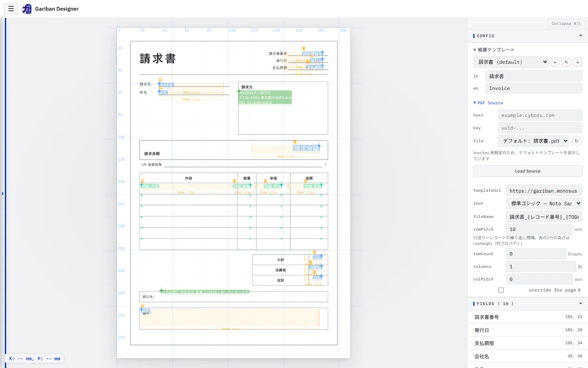Click the fileName input field
This screenshot has width=588, height=368.
pyautogui.click(x=544, y=217)
